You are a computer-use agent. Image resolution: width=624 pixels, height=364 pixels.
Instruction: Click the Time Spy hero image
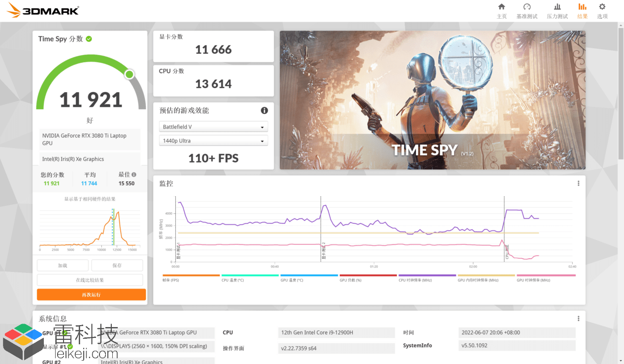point(432,100)
